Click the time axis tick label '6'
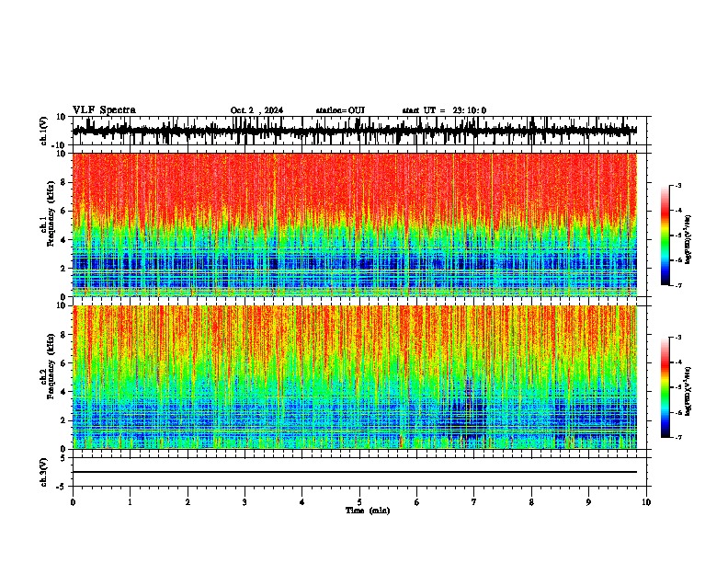 point(417,502)
